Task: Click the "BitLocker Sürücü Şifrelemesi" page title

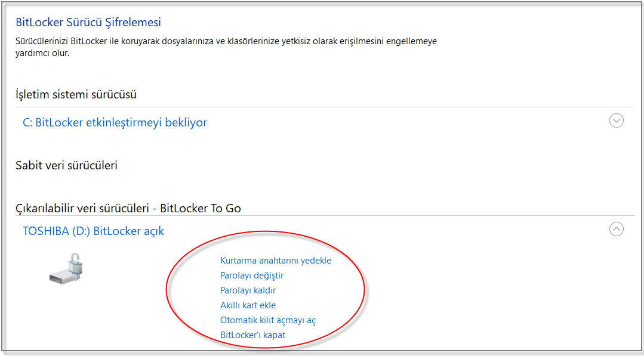Action: pyautogui.click(x=88, y=23)
